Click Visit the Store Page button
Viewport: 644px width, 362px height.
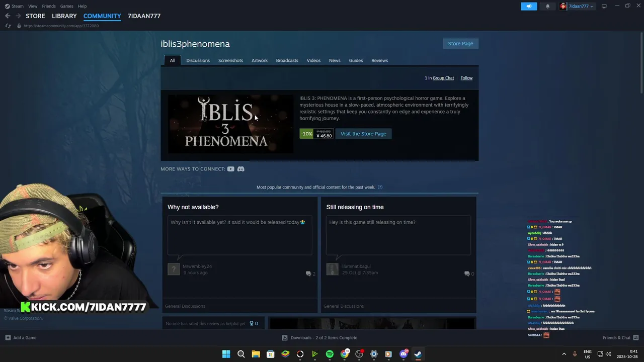click(363, 134)
